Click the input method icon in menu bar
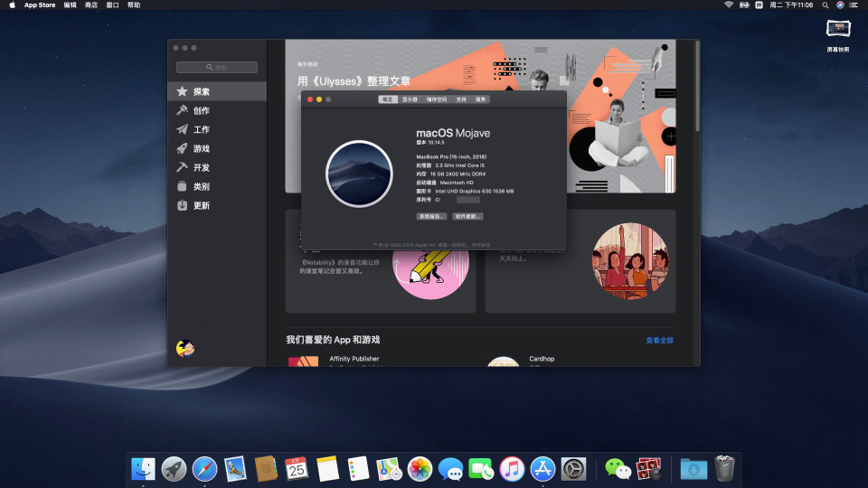This screenshot has width=868, height=488. (x=759, y=5)
